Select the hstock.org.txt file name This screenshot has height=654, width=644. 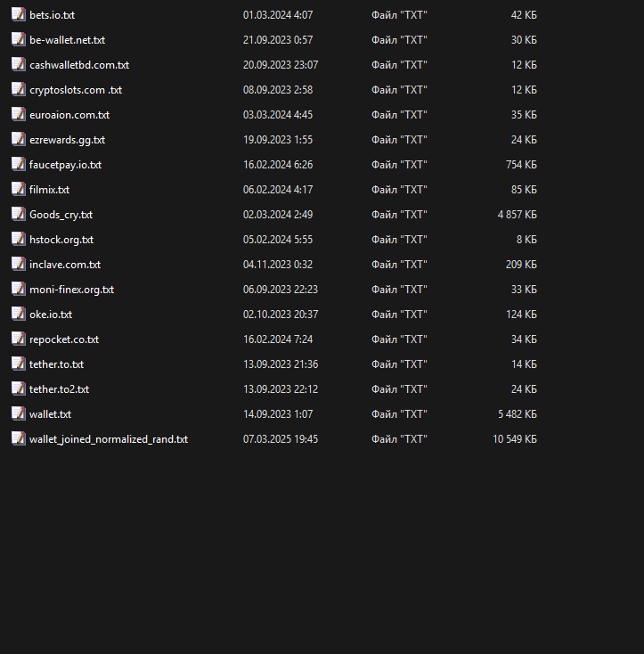point(61,240)
